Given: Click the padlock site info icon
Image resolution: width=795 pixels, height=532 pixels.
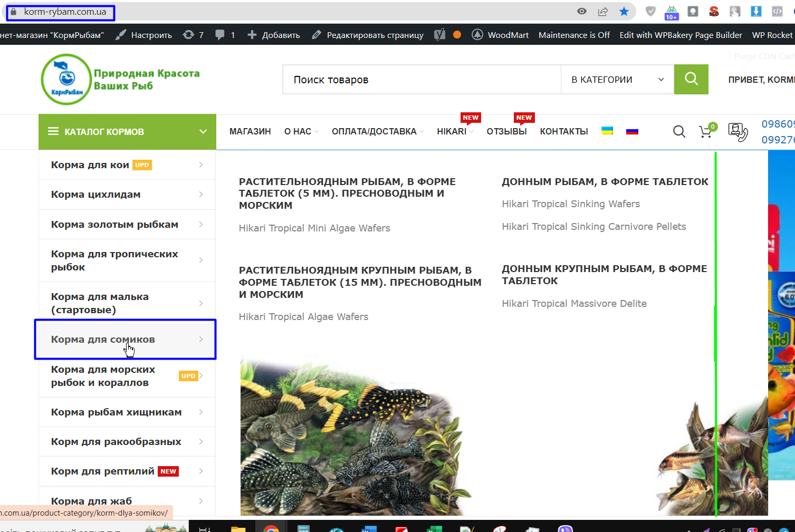Looking at the screenshot, I should click(14, 11).
